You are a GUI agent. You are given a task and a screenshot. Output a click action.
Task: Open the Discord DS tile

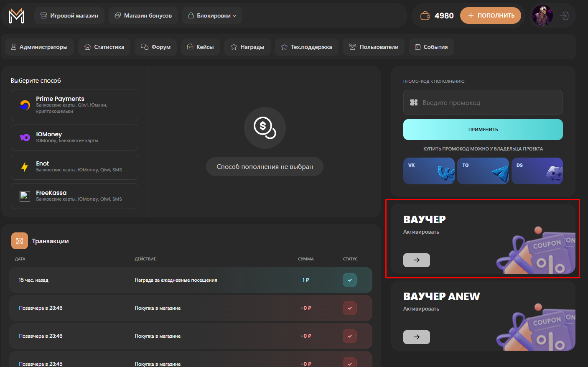tap(537, 171)
